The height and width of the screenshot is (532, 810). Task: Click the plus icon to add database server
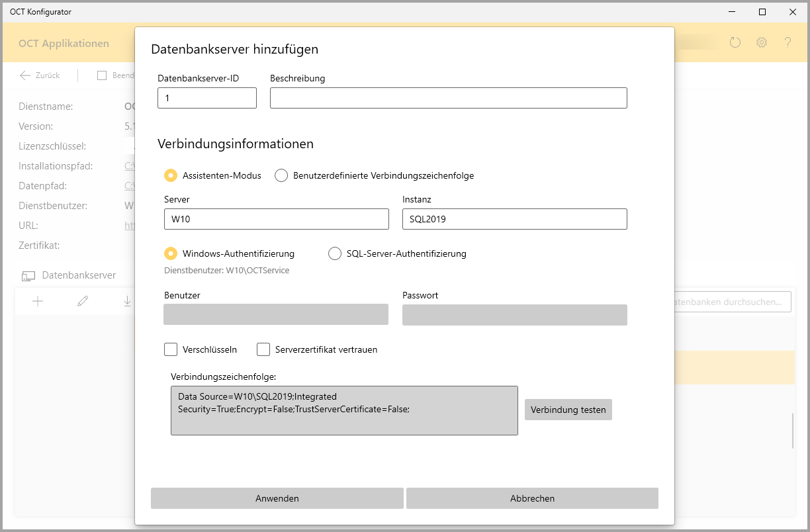tap(38, 302)
